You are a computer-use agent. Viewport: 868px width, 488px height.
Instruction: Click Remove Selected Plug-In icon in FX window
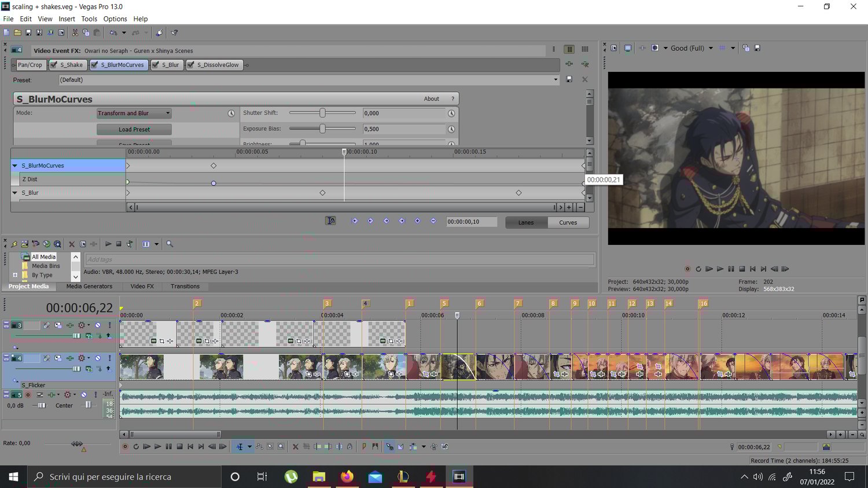coord(585,64)
